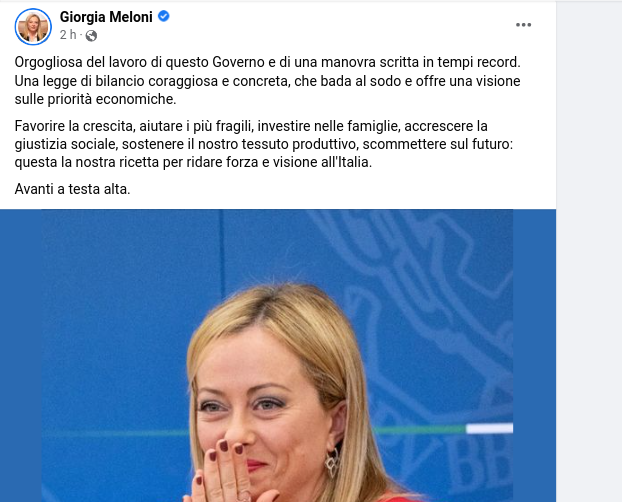Open the "2 h" post timestamp link
622x502 pixels.
68,35
